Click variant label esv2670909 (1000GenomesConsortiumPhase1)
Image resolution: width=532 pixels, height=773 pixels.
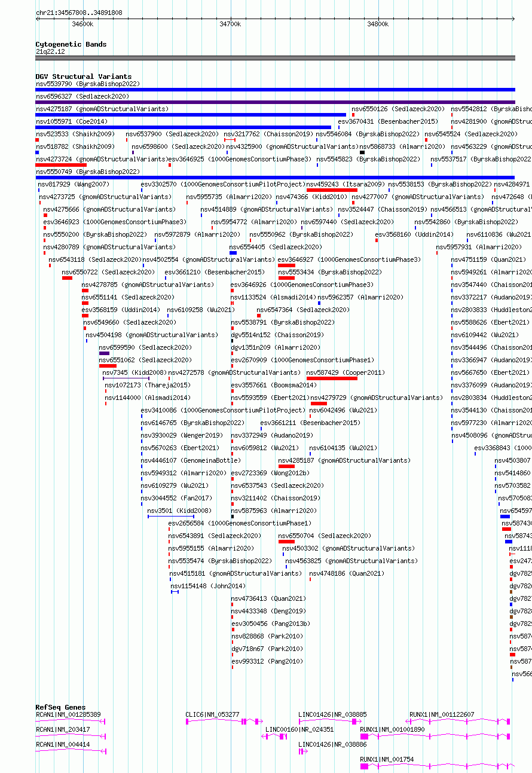click(302, 360)
